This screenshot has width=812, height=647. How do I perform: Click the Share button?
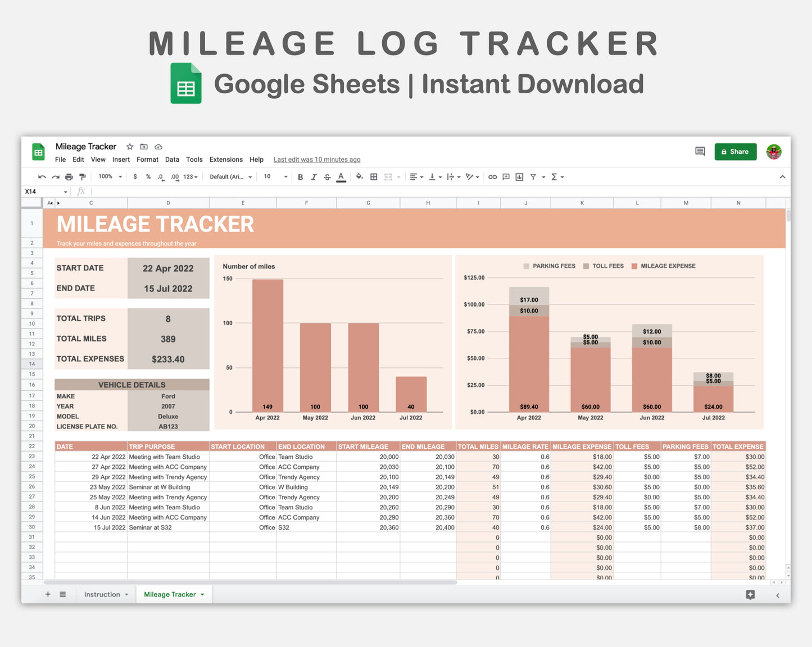point(735,151)
